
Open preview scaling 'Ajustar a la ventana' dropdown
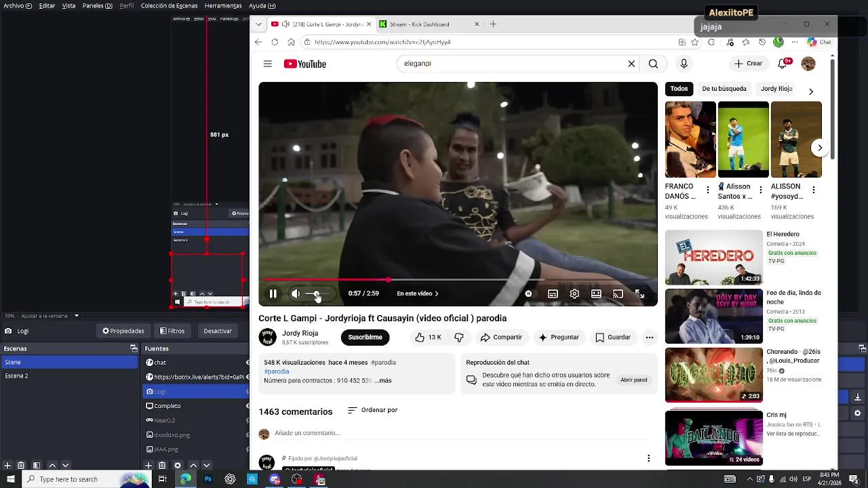pos(50,316)
